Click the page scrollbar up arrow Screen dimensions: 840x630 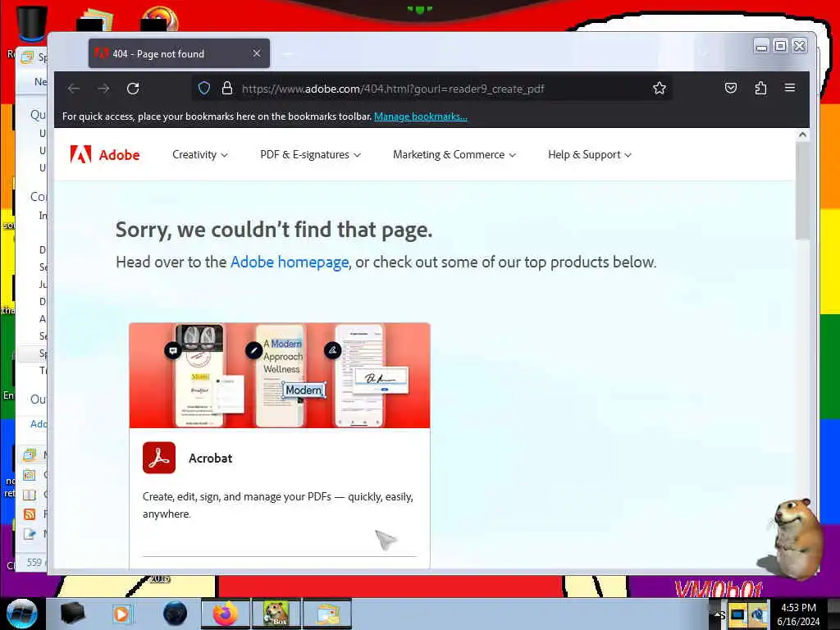tap(802, 135)
